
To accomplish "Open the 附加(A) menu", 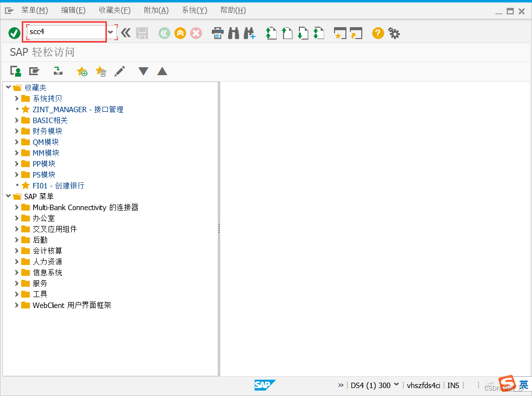I will point(156,10).
